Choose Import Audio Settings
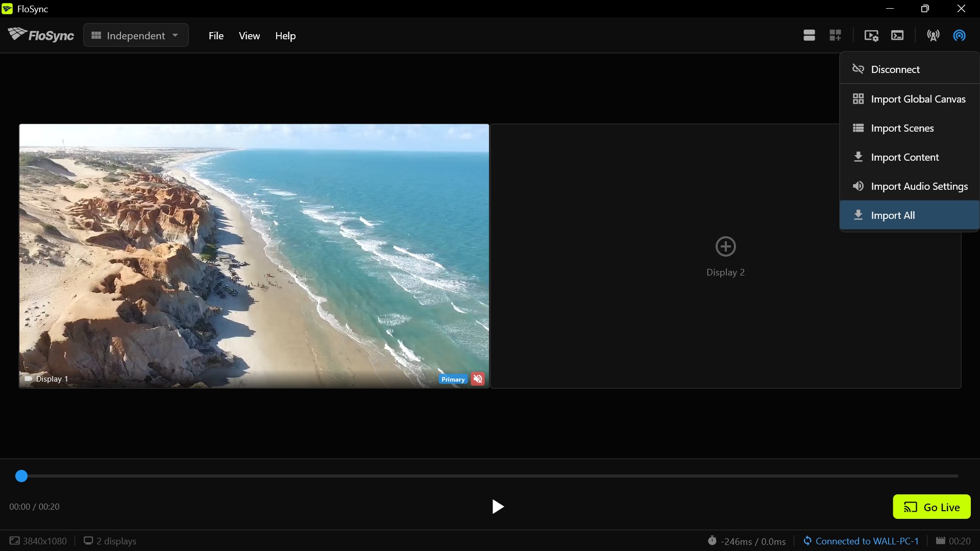Viewport: 980px width, 551px height. coord(910,186)
